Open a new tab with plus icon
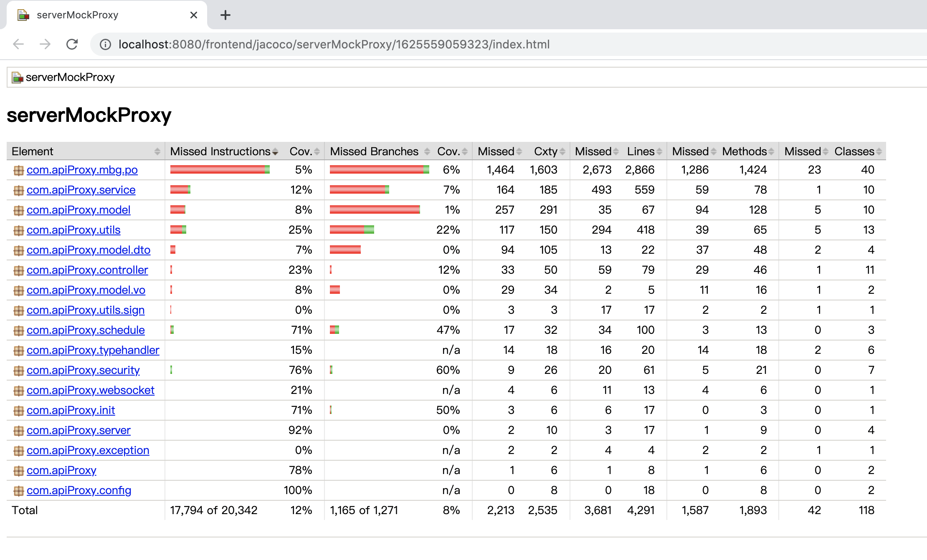 (x=225, y=15)
